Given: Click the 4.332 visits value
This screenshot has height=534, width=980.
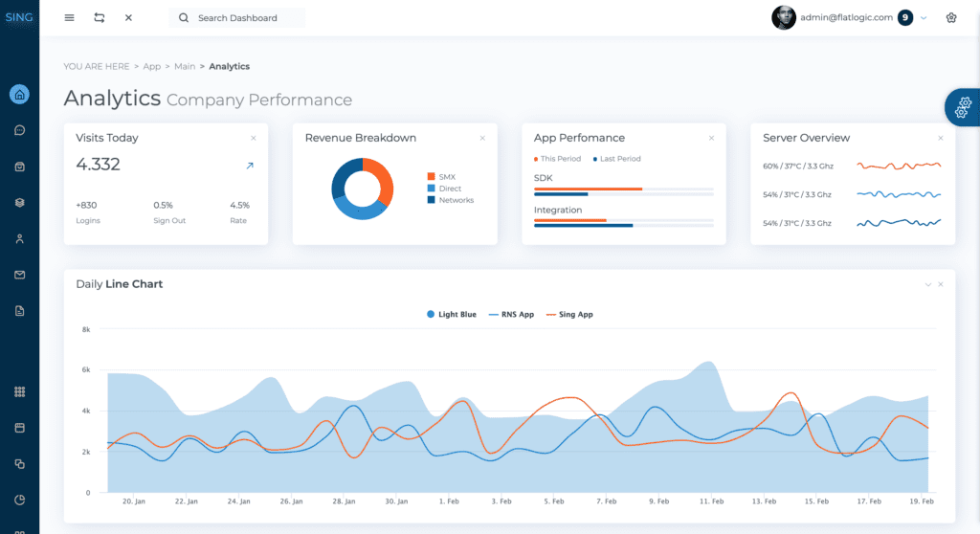Looking at the screenshot, I should click(98, 165).
